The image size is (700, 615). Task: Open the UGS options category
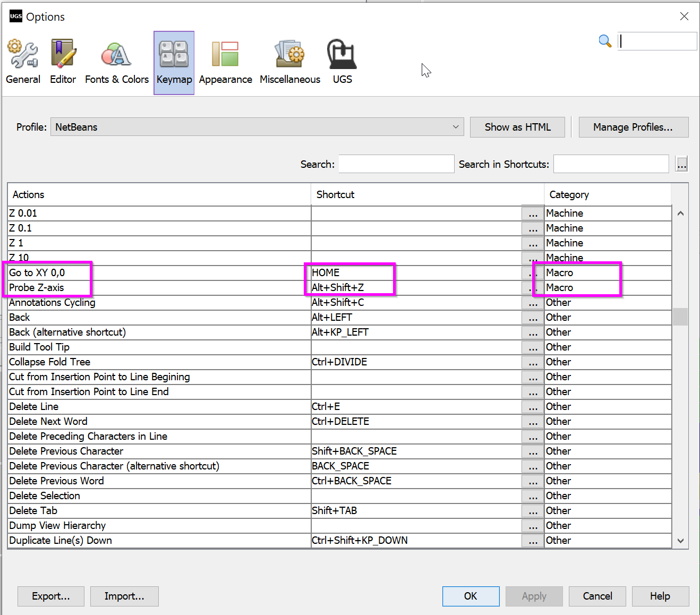tap(342, 62)
